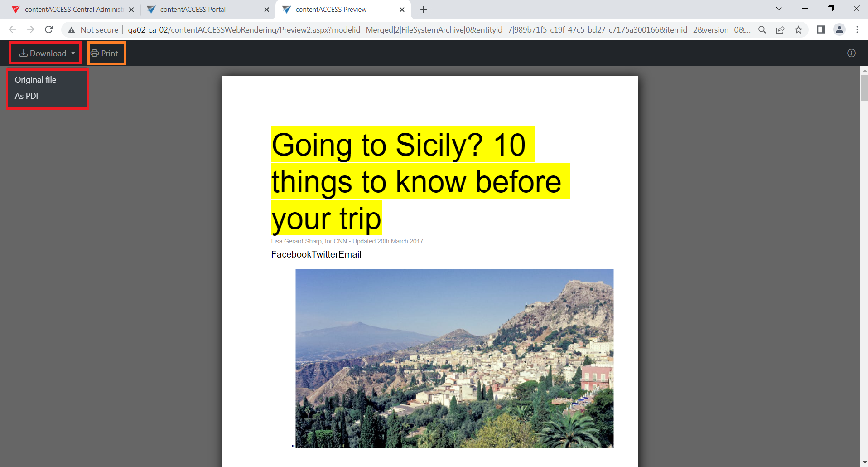868x467 pixels.
Task: Open the browser zoom magnifier icon
Action: coord(762,30)
